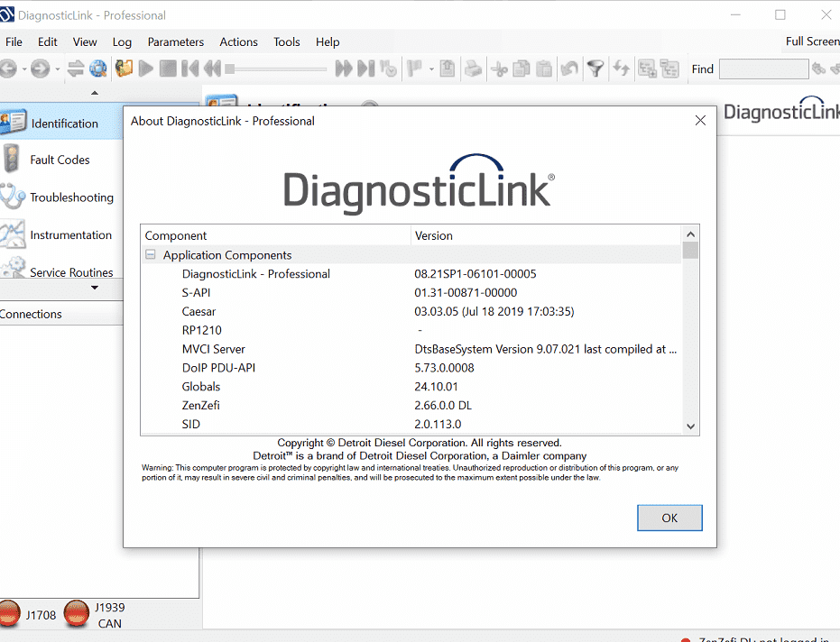Click into the Find text field
The height and width of the screenshot is (642, 840).
coord(763,69)
